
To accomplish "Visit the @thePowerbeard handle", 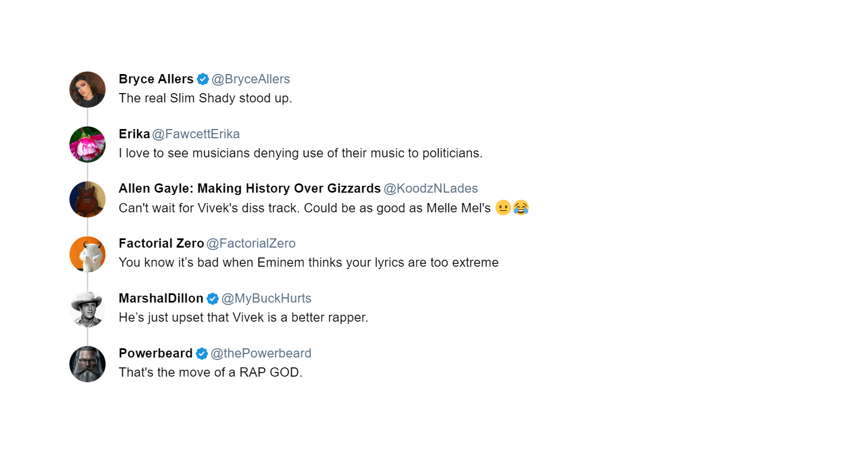I will [x=261, y=353].
